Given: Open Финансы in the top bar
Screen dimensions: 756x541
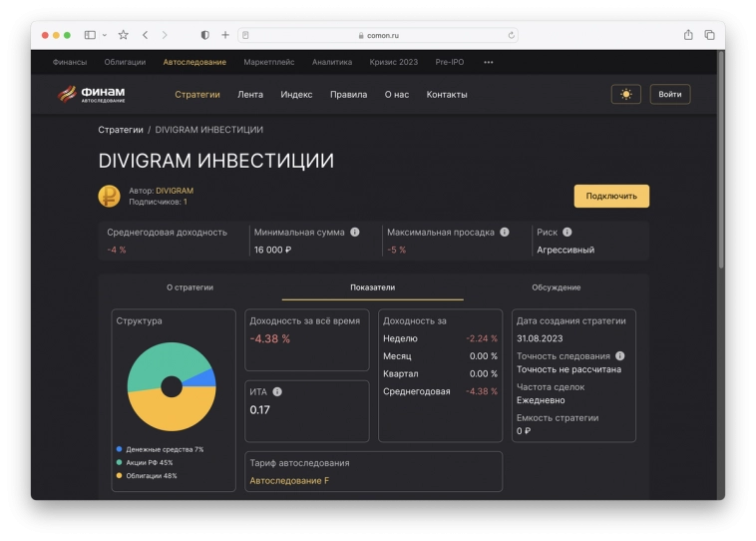Looking at the screenshot, I should point(70,62).
